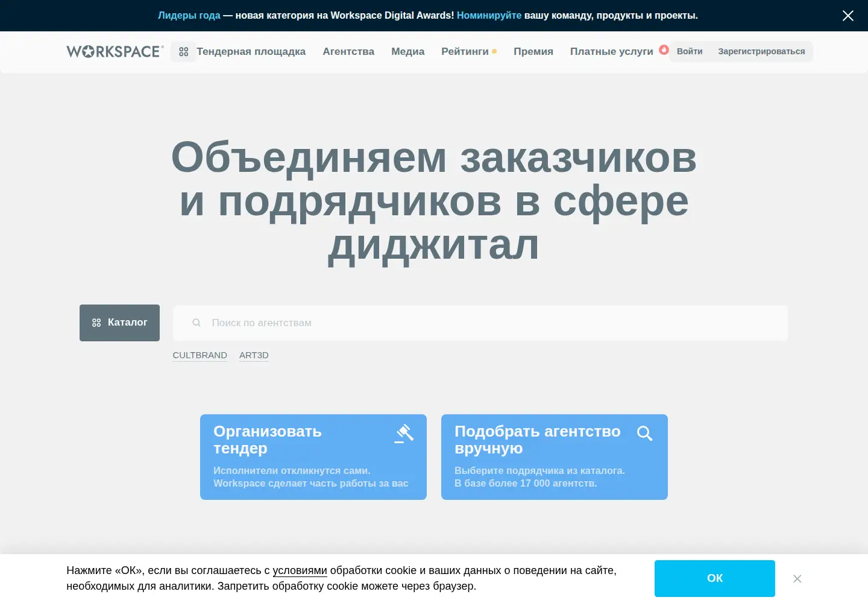868x603 pixels.
Task: Select the ART3D suggestion
Action: tap(254, 355)
